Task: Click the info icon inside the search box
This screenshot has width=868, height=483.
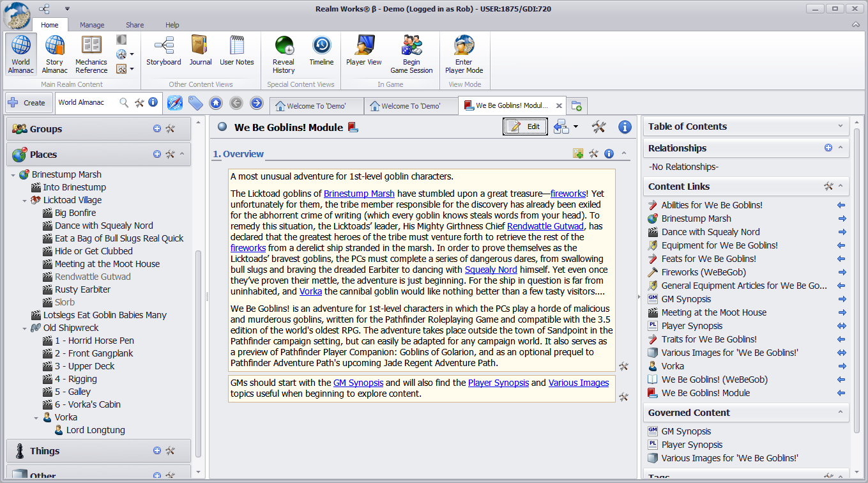Action: pos(153,102)
